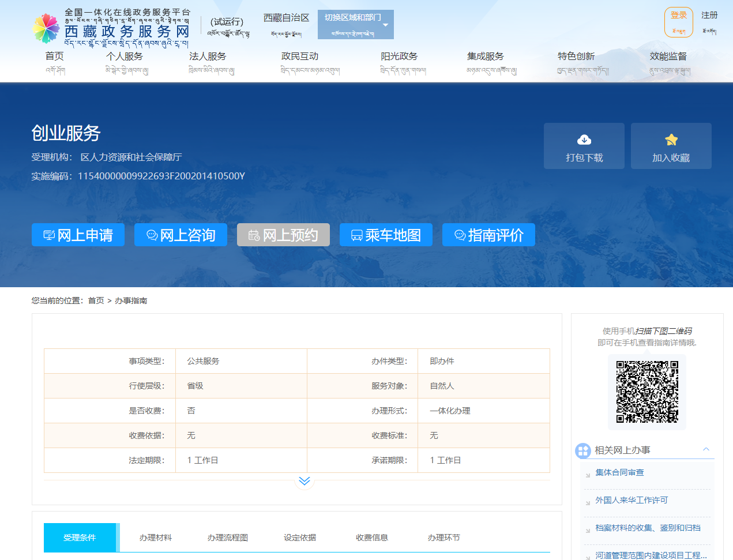The height and width of the screenshot is (560, 733).
Task: Switch to the 办理材料 tab
Action: coord(156,538)
